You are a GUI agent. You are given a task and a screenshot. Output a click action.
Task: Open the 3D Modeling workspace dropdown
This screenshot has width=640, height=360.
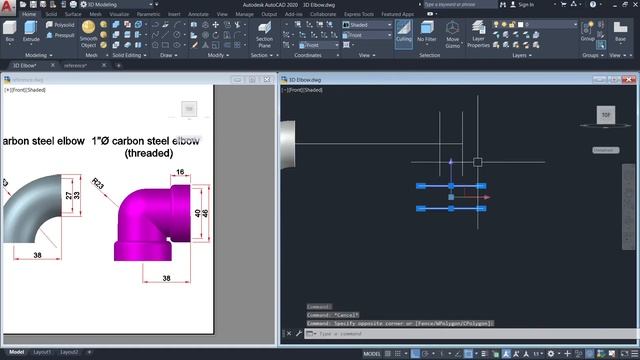coord(117,4)
